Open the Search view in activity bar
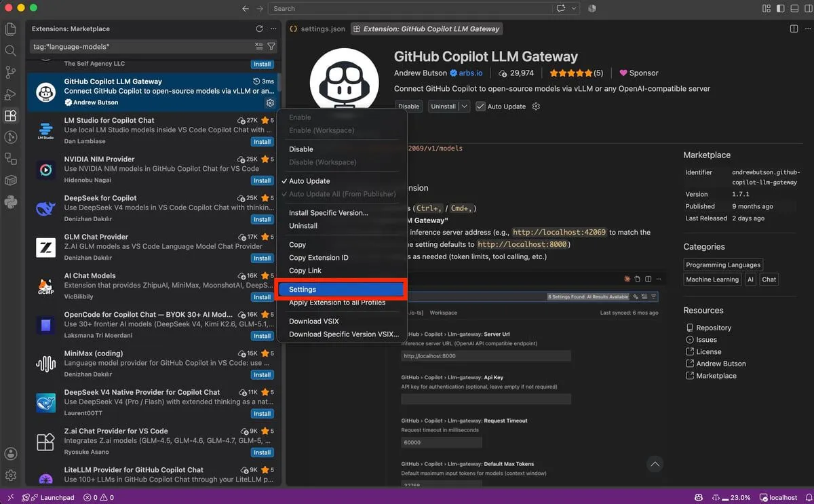This screenshot has width=814, height=504. point(10,50)
